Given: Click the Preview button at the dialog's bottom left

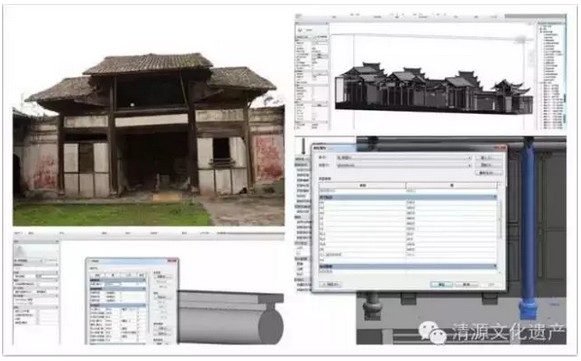Looking at the screenshot, I should [330, 284].
